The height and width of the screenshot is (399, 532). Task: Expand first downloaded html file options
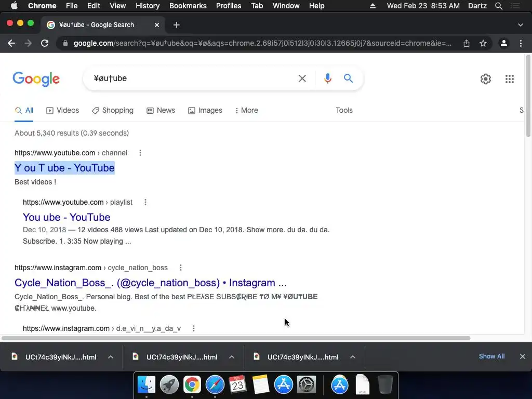(x=111, y=357)
